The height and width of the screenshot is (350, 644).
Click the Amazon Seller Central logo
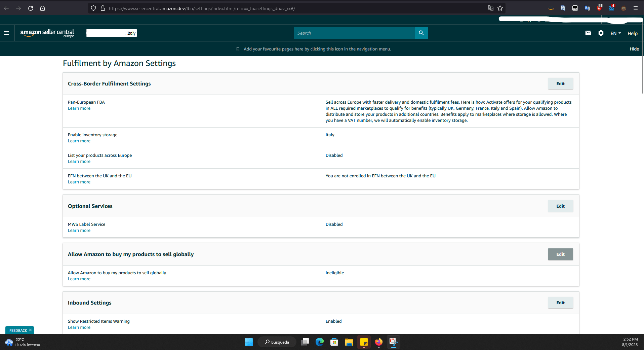(47, 33)
